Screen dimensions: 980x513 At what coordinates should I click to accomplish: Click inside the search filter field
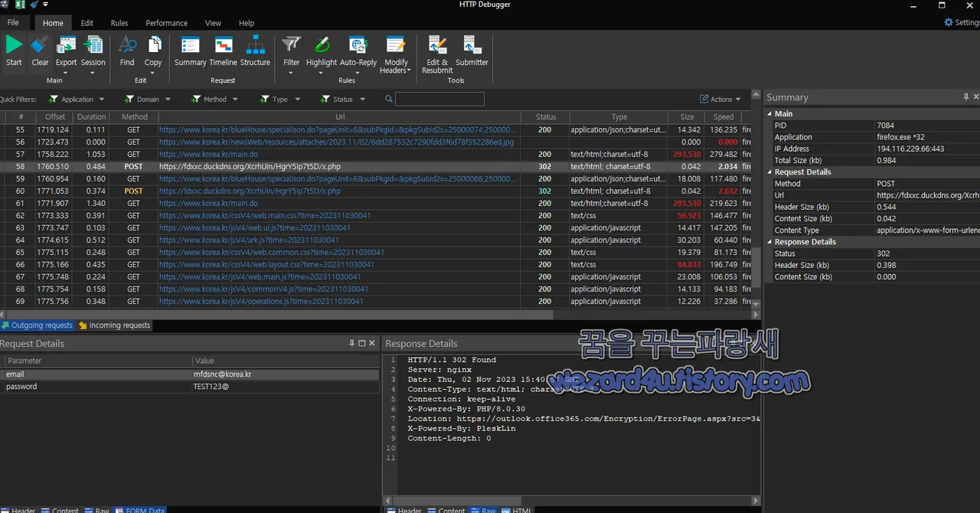439,99
